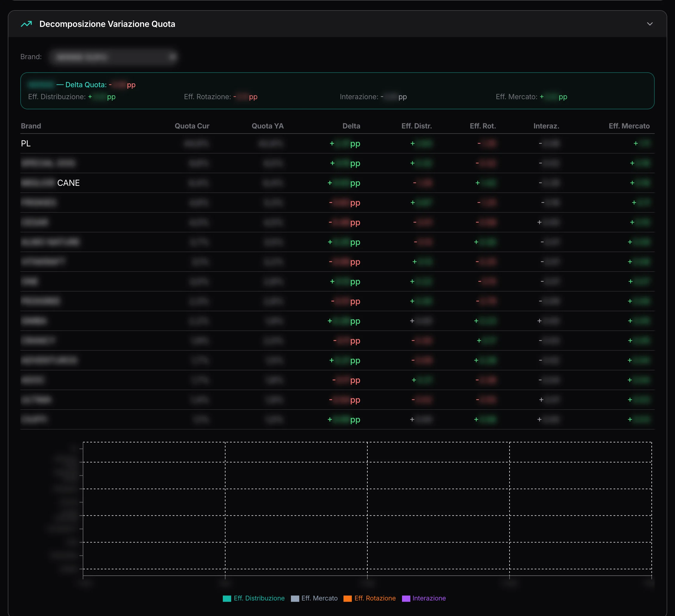The width and height of the screenshot is (675, 616).
Task: Toggle Interazione purple legend swatch
Action: coord(406,599)
